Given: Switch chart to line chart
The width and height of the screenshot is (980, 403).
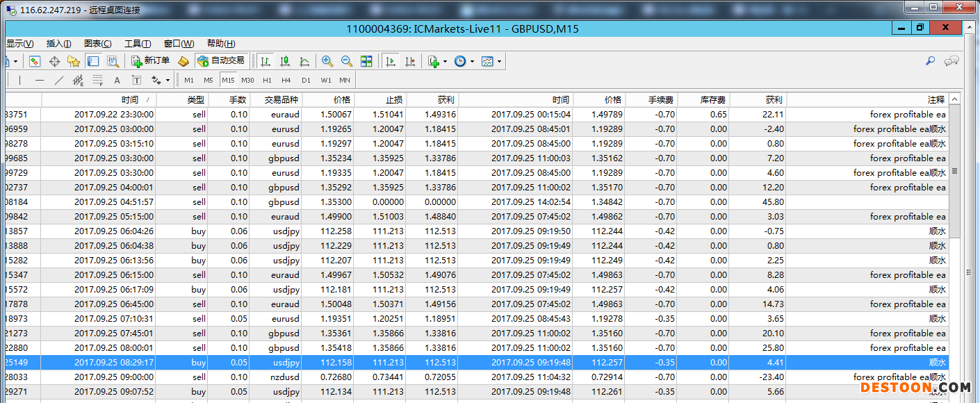Looking at the screenshot, I should point(304,61).
